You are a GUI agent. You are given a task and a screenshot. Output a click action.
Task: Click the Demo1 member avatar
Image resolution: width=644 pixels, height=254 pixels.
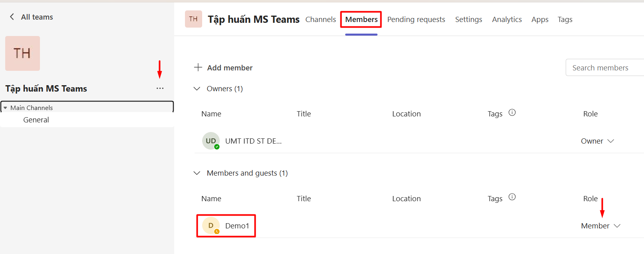(x=211, y=226)
